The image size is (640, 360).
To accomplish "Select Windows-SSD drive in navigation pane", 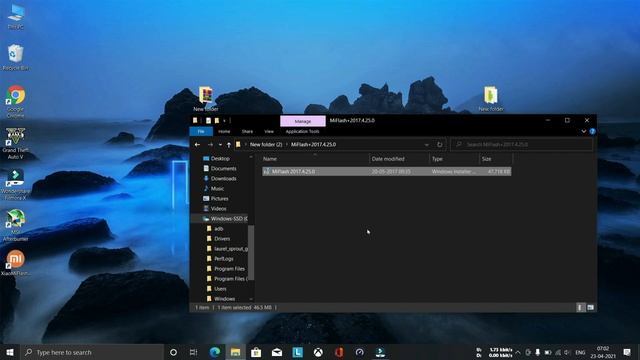I will 225,219.
